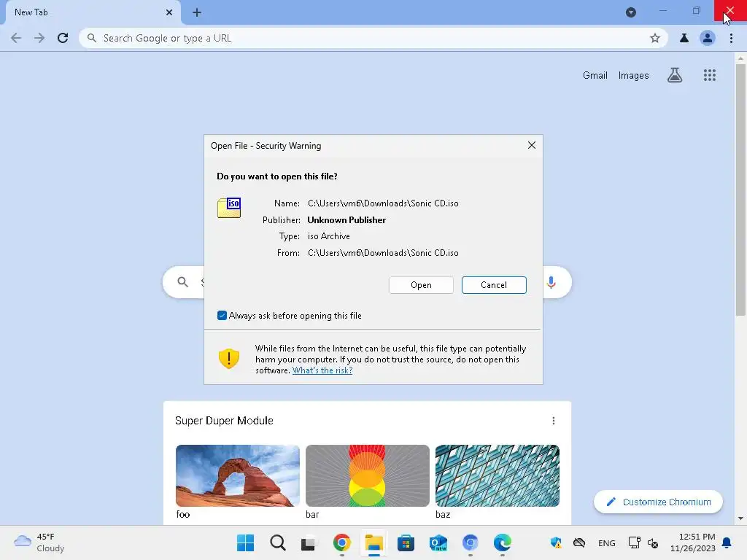Click Open to open Sonic CD.iso
The width and height of the screenshot is (747, 560).
tap(421, 285)
